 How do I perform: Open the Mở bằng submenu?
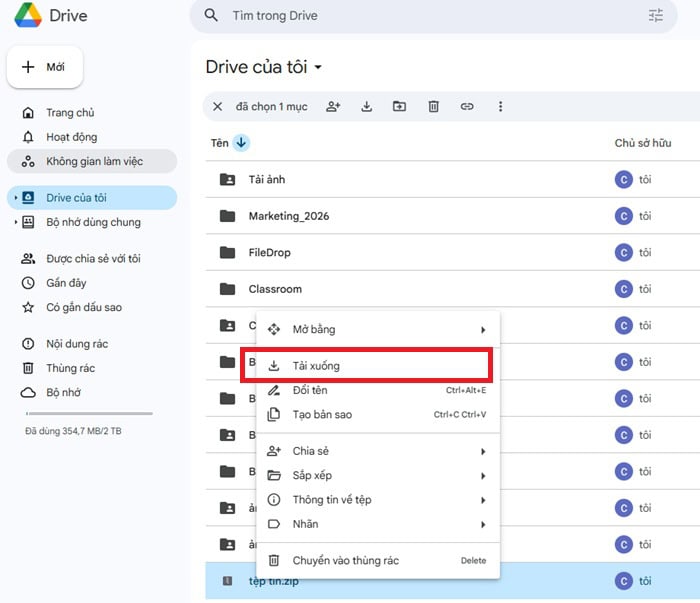(378, 329)
